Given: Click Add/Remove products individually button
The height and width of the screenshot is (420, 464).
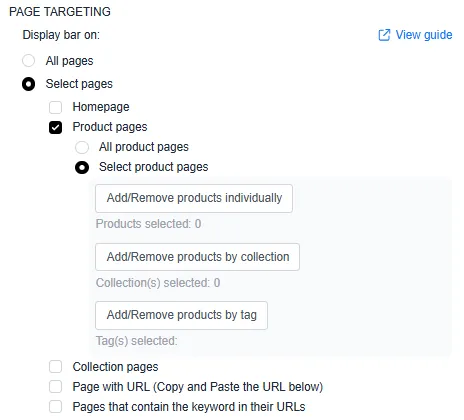Looking at the screenshot, I should pyautogui.click(x=194, y=198).
